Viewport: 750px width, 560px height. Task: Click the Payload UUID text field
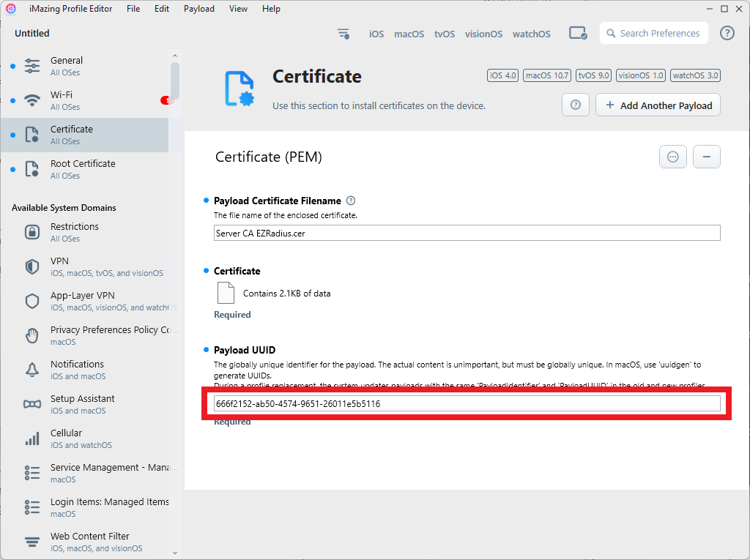click(467, 403)
